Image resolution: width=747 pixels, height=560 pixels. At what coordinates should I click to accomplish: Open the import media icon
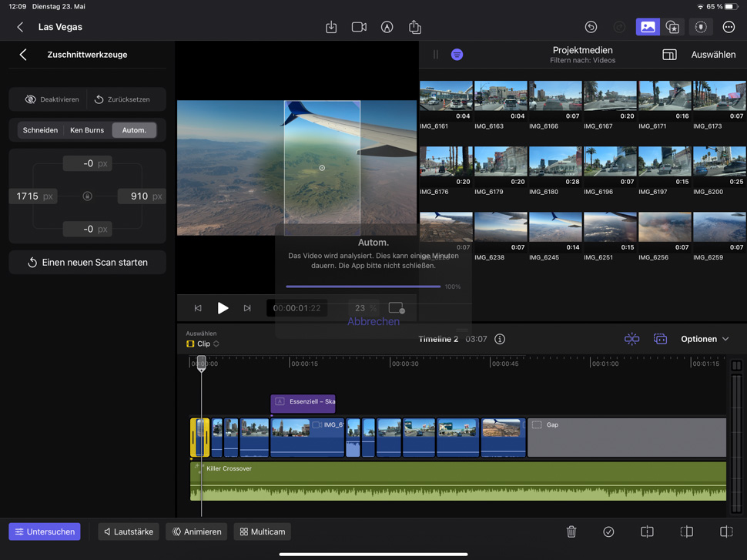point(331,27)
